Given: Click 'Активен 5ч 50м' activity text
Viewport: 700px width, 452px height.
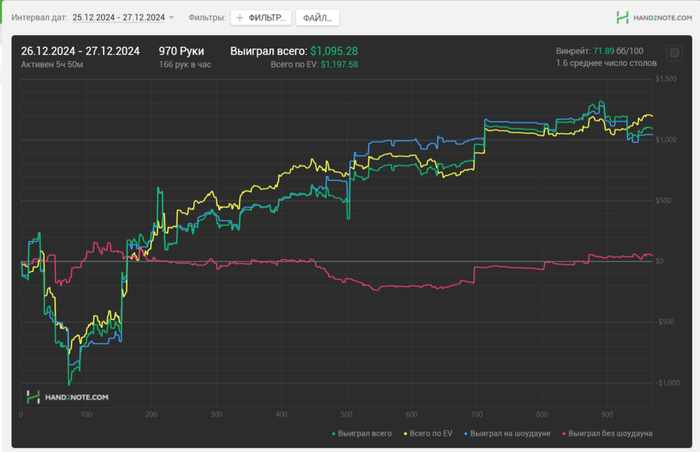Looking at the screenshot, I should click(x=52, y=64).
